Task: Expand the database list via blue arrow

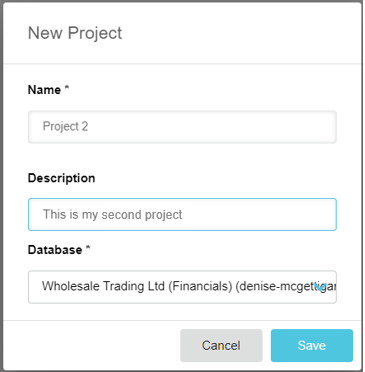Action: [x=321, y=287]
